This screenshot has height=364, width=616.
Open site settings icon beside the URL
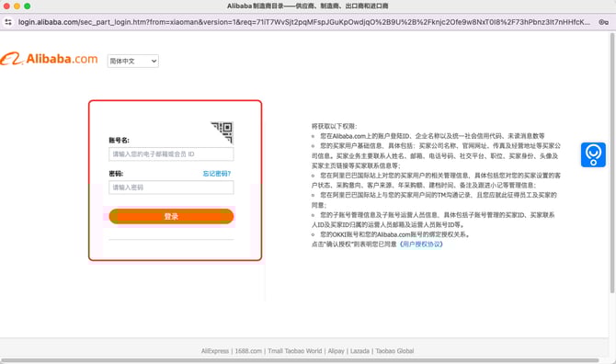pos(8,22)
